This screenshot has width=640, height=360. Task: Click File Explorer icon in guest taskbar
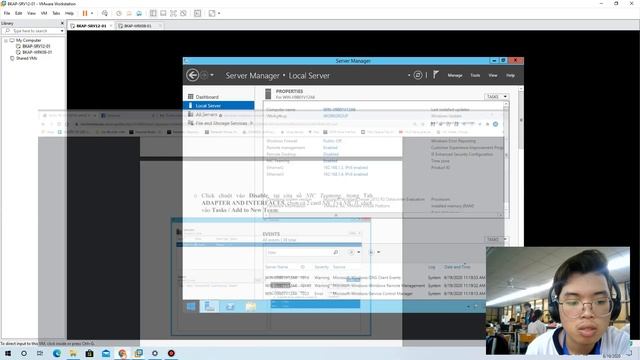coord(250,307)
